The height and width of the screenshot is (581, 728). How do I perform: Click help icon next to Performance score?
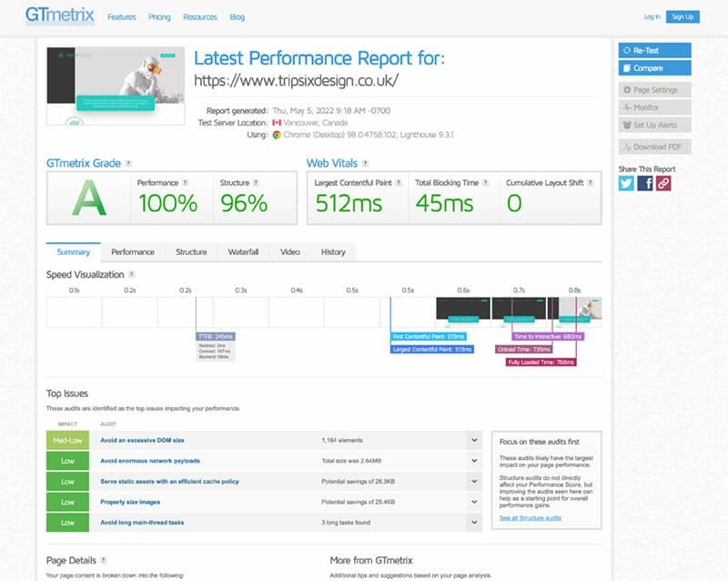[186, 183]
